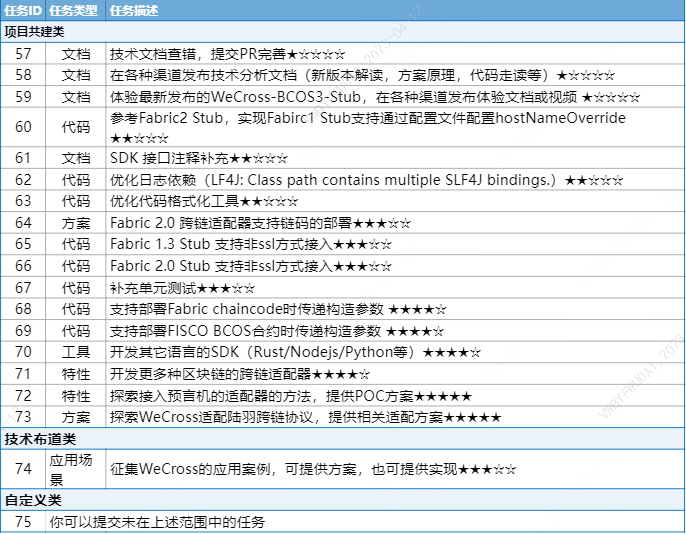Viewport: 686px width, 534px height.
Task: Click task ID cell 62
Action: pyautogui.click(x=23, y=180)
